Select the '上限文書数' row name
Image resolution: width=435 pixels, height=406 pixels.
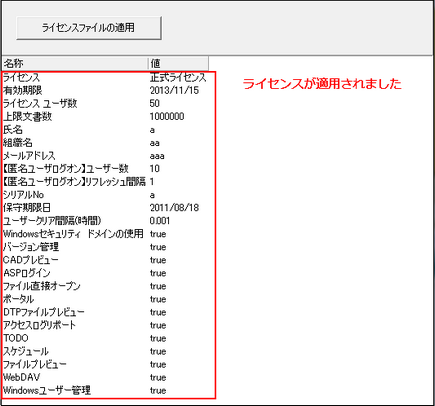click(27, 116)
